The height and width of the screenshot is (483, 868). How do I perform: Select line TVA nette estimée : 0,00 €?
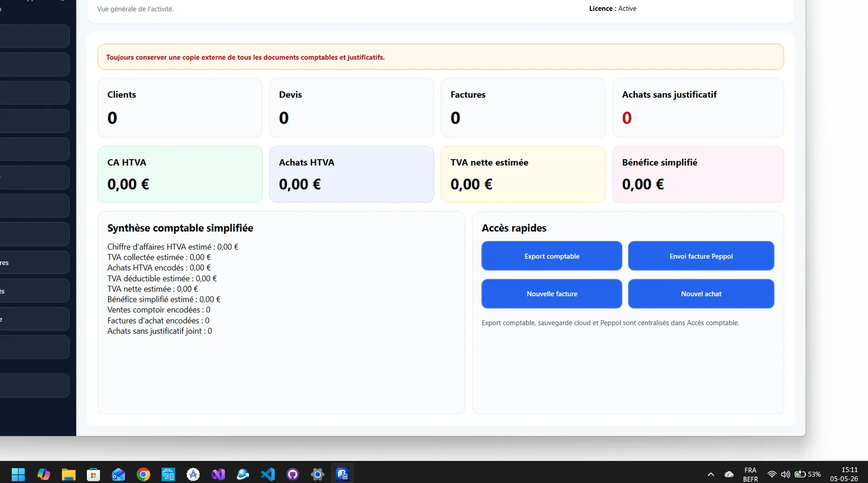point(152,289)
